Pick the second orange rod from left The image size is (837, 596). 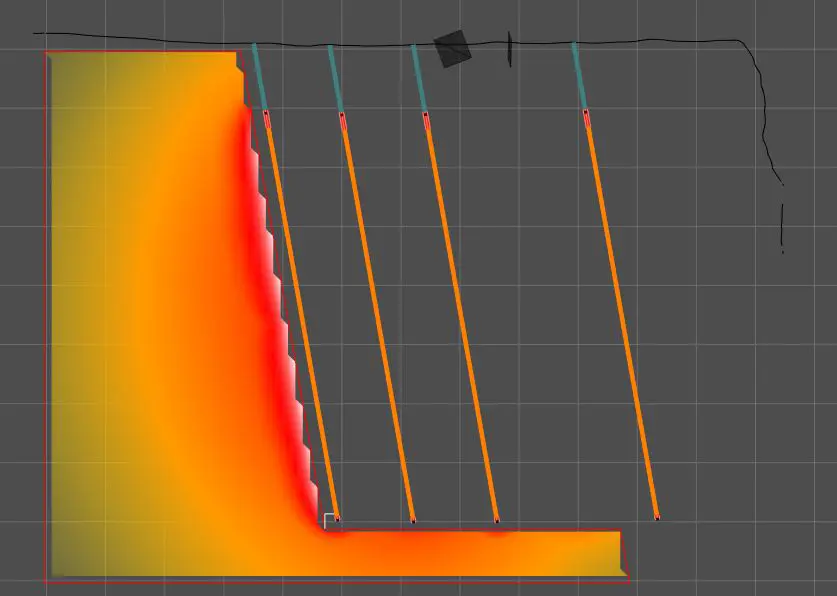[378, 320]
